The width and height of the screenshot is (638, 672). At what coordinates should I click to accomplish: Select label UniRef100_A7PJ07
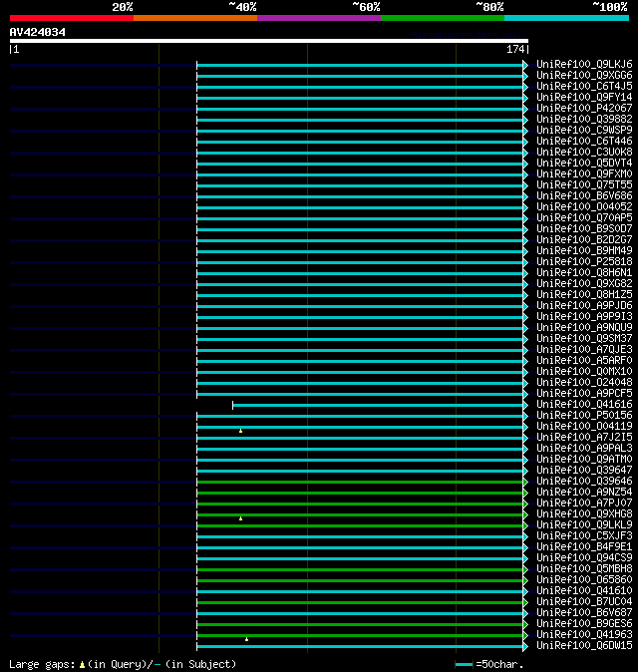pos(584,504)
